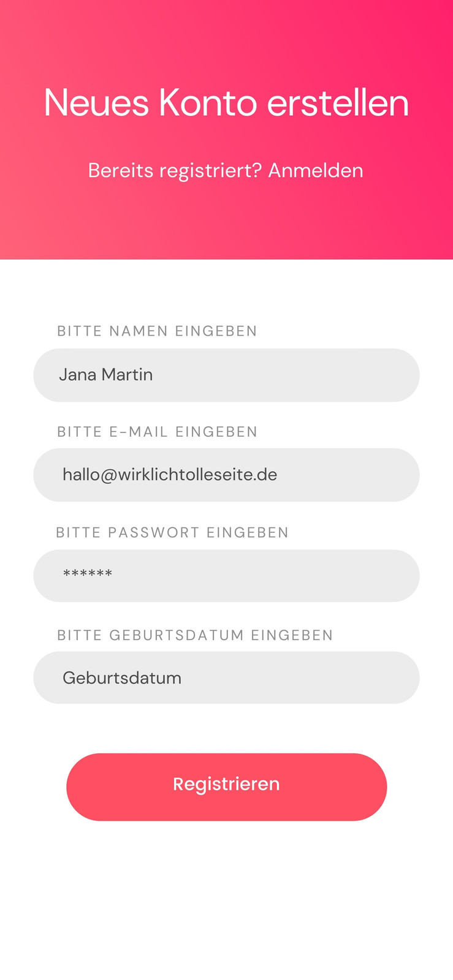Activate the Geburtsdatum input field
This screenshot has width=453, height=980.
pos(226,677)
